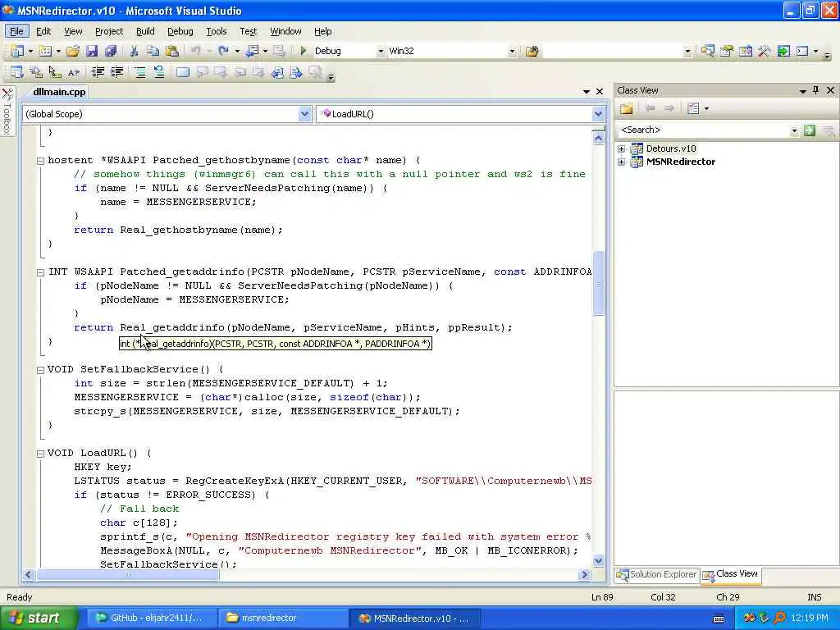This screenshot has width=840, height=630.
Task: Click the Class View search go button
Action: click(x=810, y=130)
